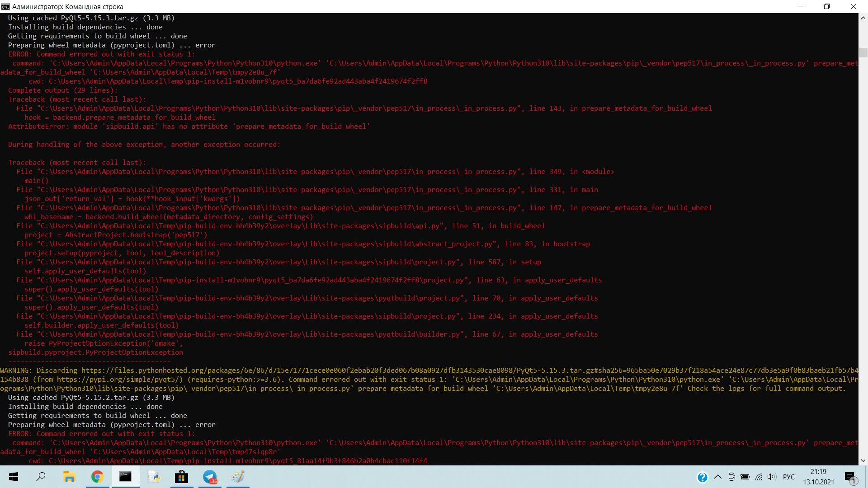Screen dimensions: 868x488
Task: Switch to Google Chrome in taskbar
Action: coord(97,477)
